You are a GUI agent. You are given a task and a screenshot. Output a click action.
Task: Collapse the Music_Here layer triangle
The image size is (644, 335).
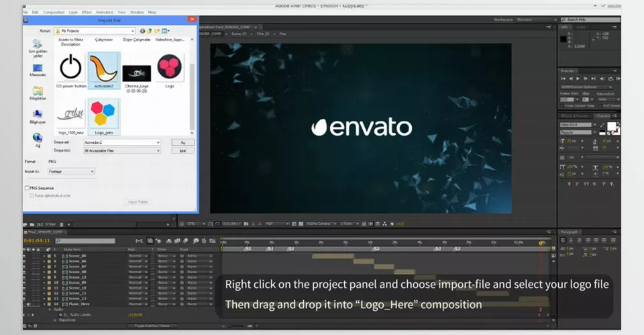[44, 304]
